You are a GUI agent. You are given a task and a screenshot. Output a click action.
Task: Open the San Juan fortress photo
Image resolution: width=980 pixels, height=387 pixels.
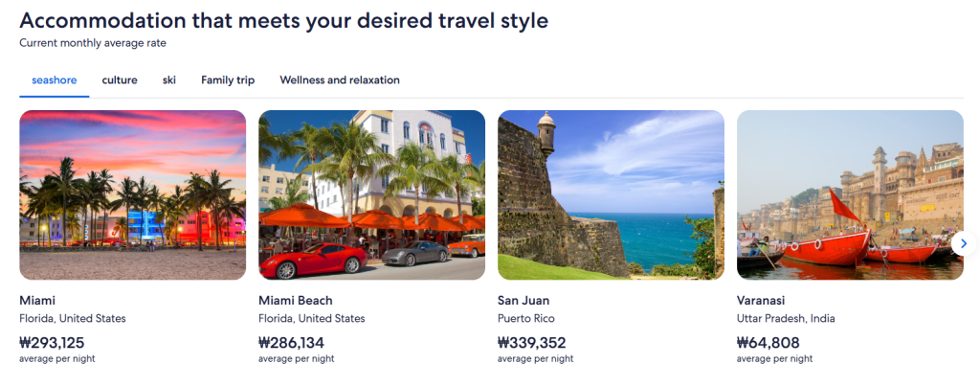(x=611, y=194)
